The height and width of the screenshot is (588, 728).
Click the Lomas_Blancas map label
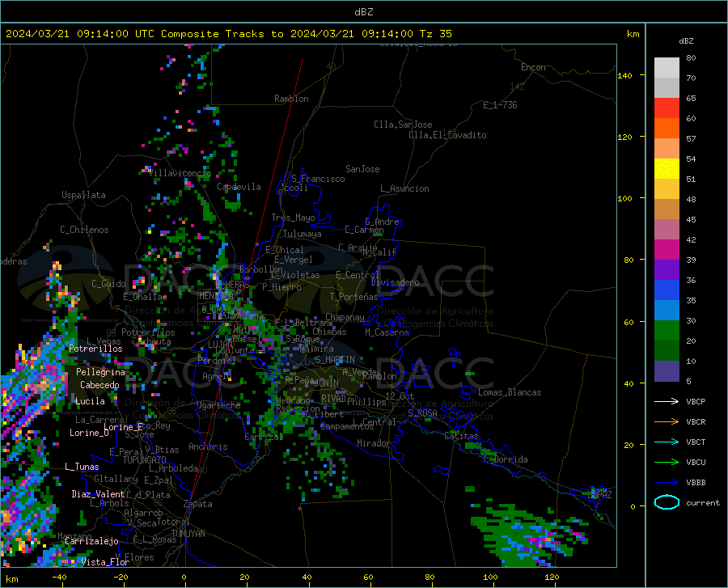pyautogui.click(x=510, y=392)
